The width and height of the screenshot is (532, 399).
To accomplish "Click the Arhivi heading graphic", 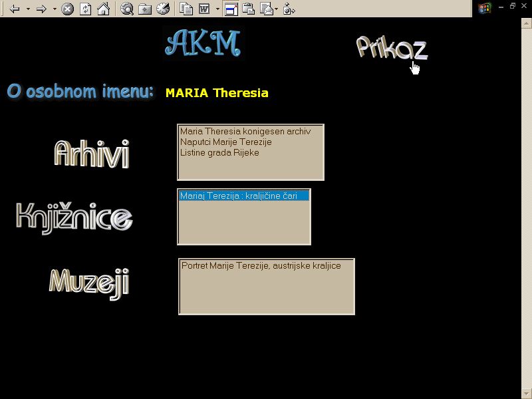I will 91,153.
